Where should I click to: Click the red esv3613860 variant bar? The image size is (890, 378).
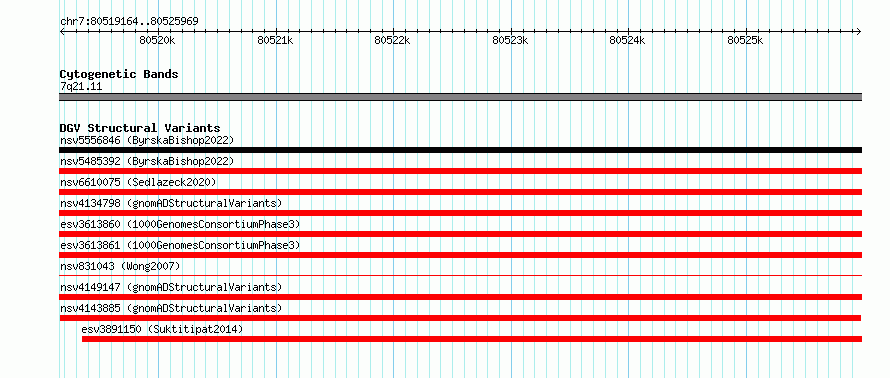[x=460, y=234]
